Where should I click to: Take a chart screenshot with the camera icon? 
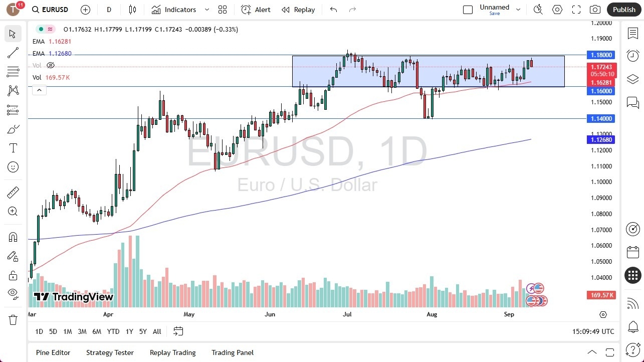coord(594,9)
